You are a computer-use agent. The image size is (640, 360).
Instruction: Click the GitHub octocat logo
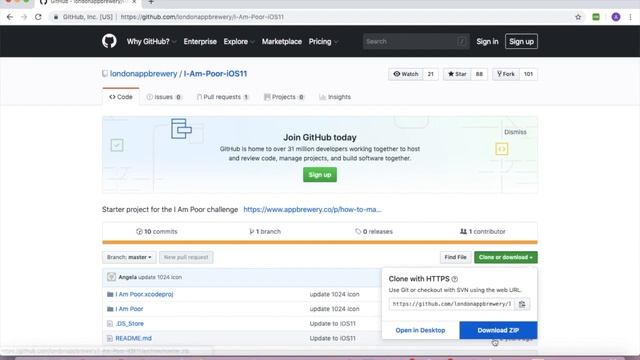pyautogui.click(x=109, y=41)
